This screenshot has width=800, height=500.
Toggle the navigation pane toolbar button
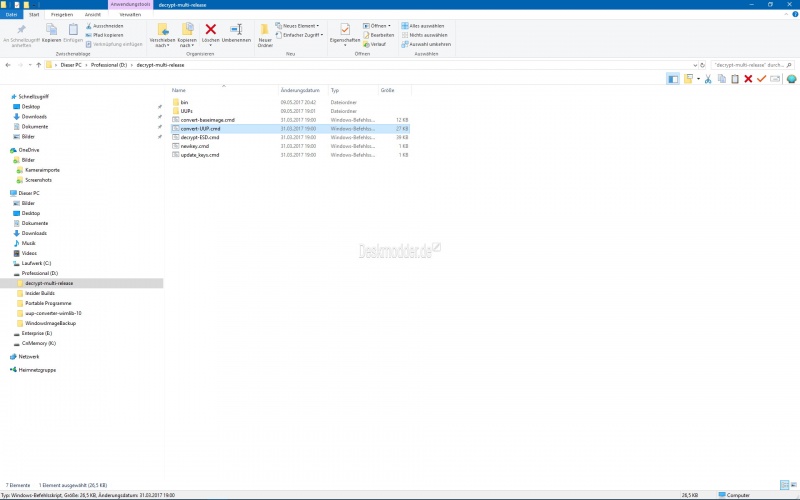tap(672, 79)
